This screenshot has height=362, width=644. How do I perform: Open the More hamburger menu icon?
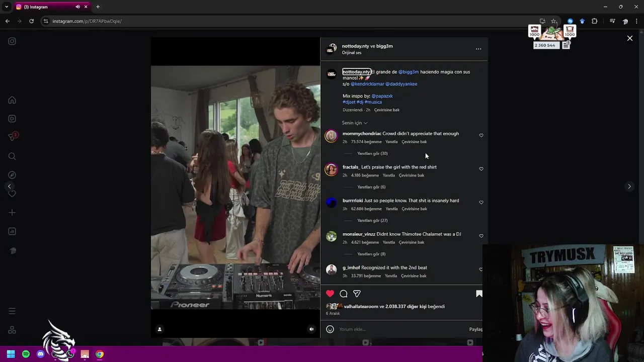[x=12, y=311]
